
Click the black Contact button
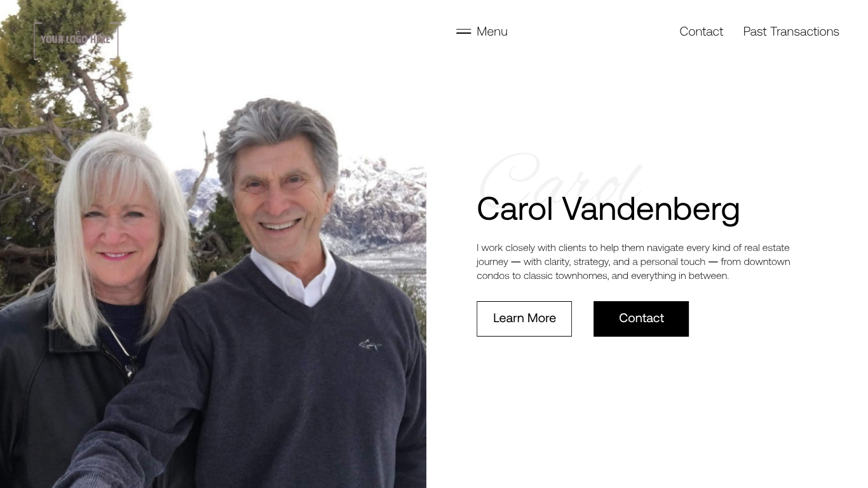pyautogui.click(x=641, y=318)
